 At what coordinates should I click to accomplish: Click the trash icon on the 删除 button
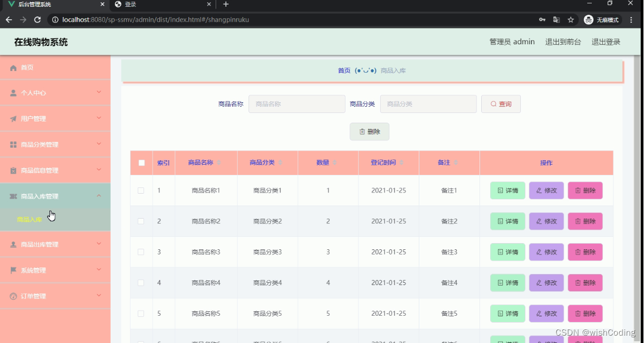[361, 131]
